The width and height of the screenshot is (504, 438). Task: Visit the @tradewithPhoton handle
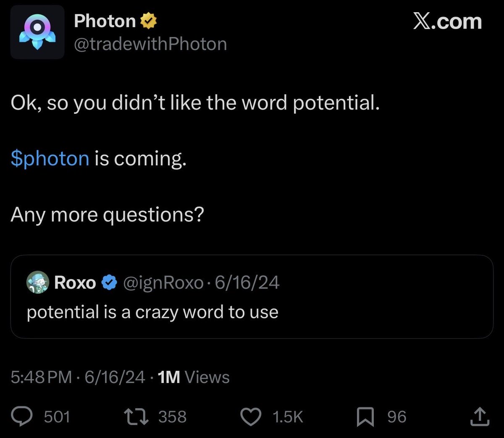pyautogui.click(x=150, y=44)
